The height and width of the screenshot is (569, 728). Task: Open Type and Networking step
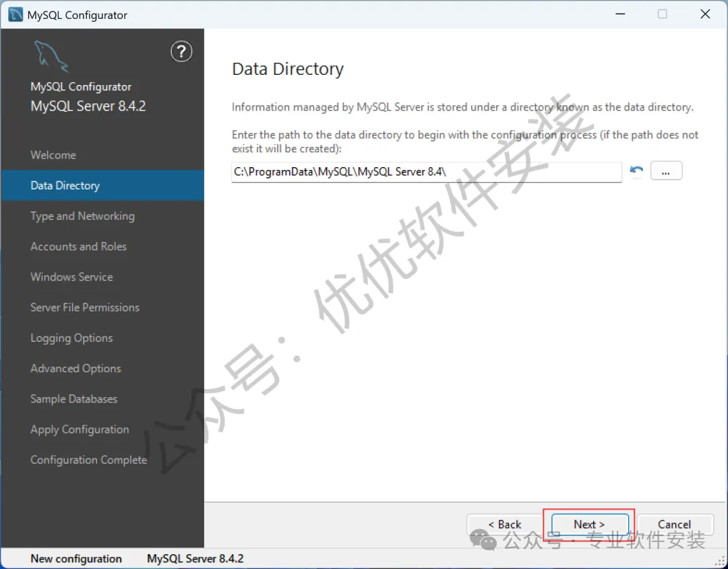pos(102,216)
